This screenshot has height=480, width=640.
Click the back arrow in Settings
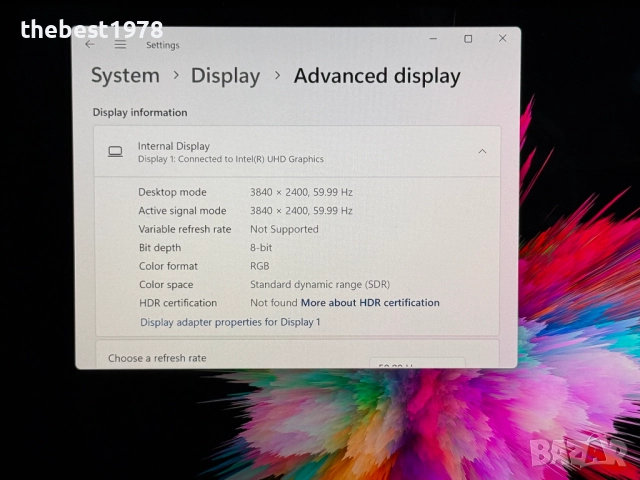90,44
